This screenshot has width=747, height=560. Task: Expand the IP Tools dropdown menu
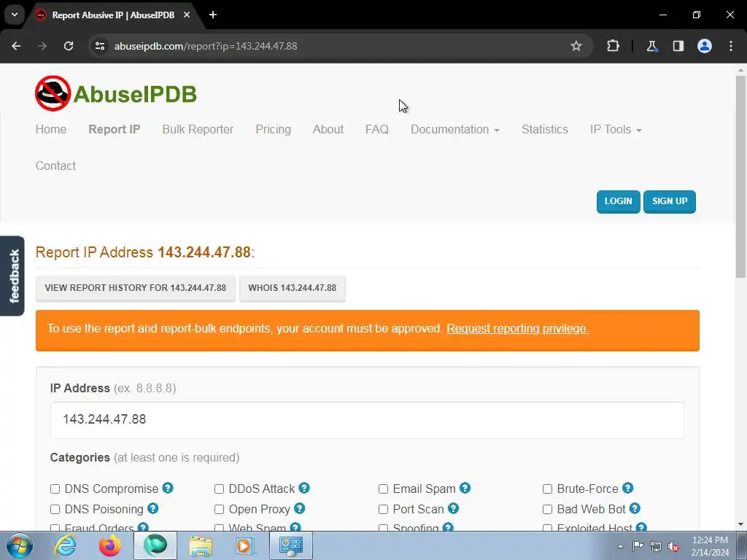(616, 130)
